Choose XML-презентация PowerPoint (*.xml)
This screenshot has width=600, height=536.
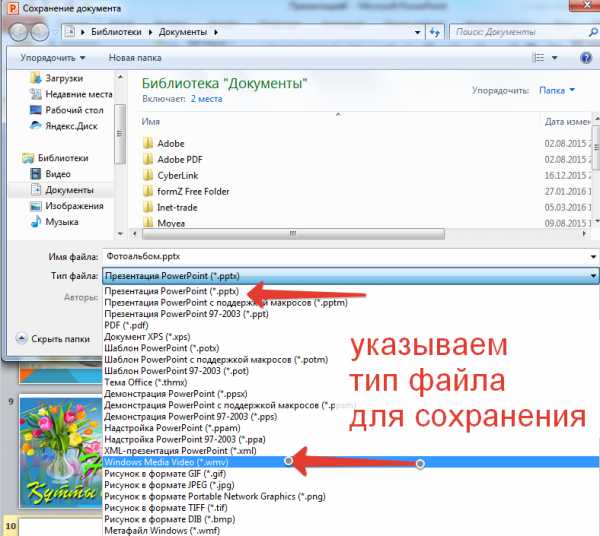(x=180, y=451)
